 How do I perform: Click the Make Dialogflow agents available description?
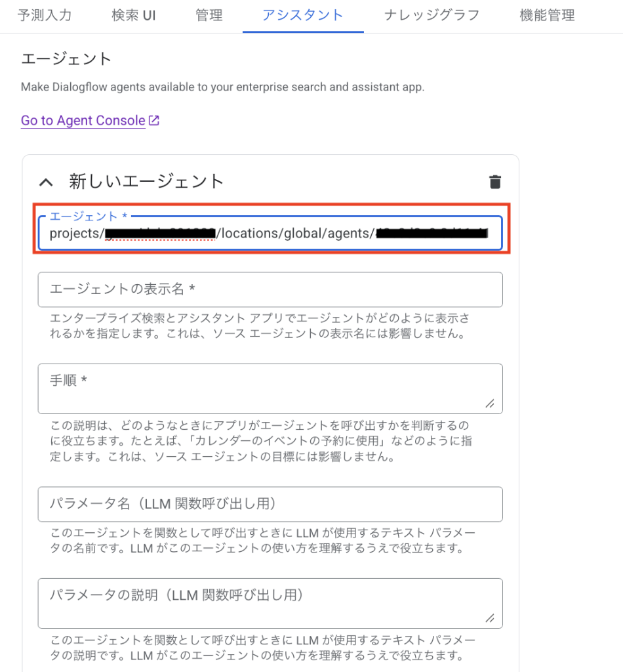point(222,87)
